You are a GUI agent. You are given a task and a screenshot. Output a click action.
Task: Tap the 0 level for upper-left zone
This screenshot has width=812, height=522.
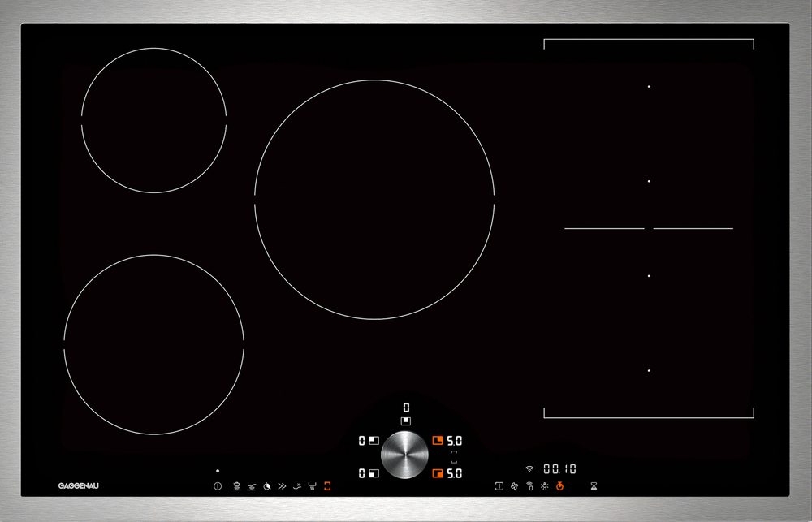[362, 441]
